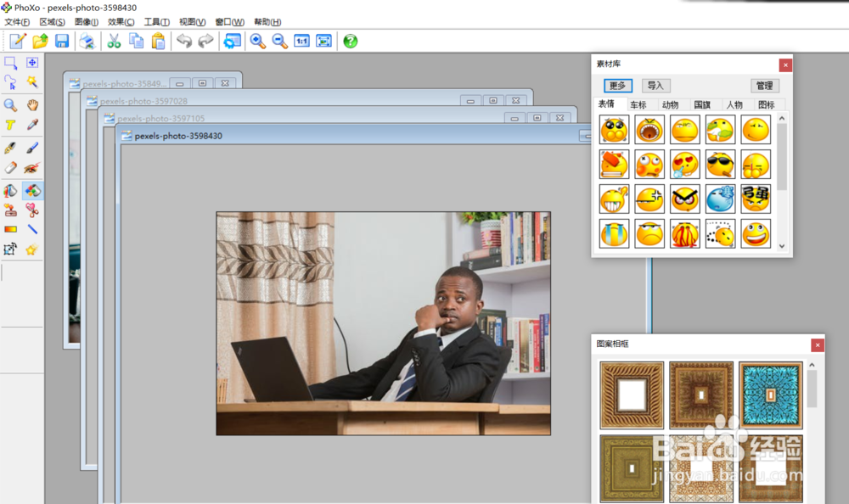Set the view to 1:1 actual size
The image size is (849, 504).
[301, 41]
